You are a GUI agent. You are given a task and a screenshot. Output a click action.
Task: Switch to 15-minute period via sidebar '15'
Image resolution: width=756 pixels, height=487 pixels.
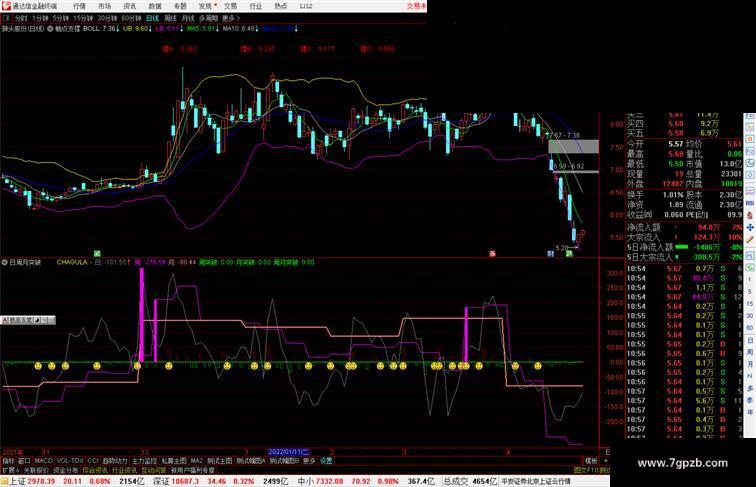pyautogui.click(x=750, y=304)
